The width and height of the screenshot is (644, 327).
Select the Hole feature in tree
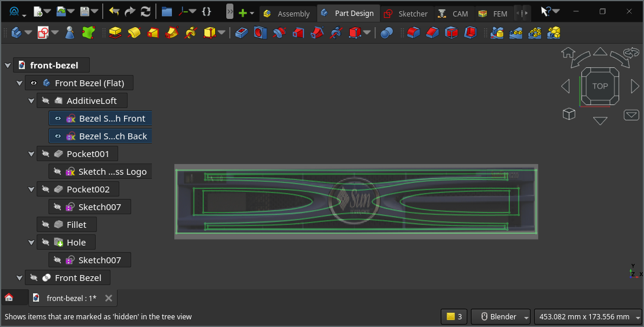click(76, 243)
